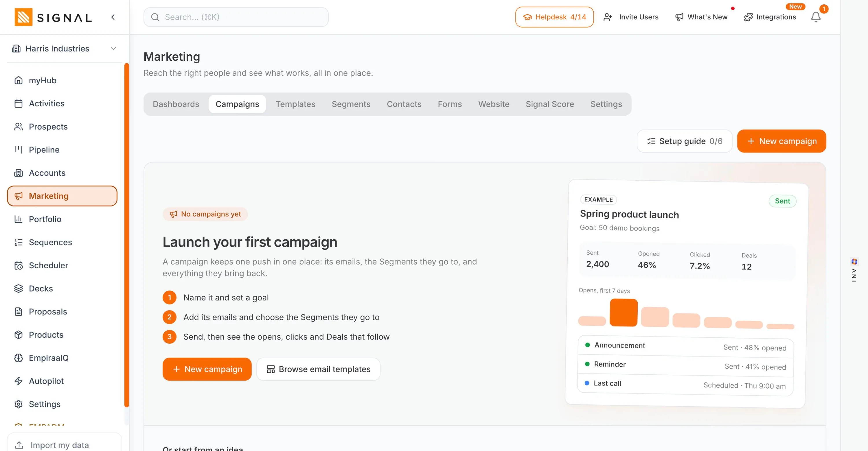Open Settings gear in the sidebar
Viewport: 868px width, 451px height.
pos(19,404)
